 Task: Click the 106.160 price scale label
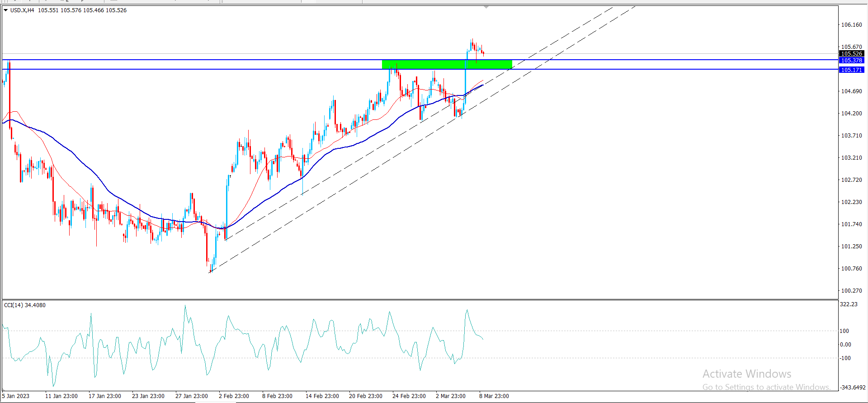coord(851,25)
